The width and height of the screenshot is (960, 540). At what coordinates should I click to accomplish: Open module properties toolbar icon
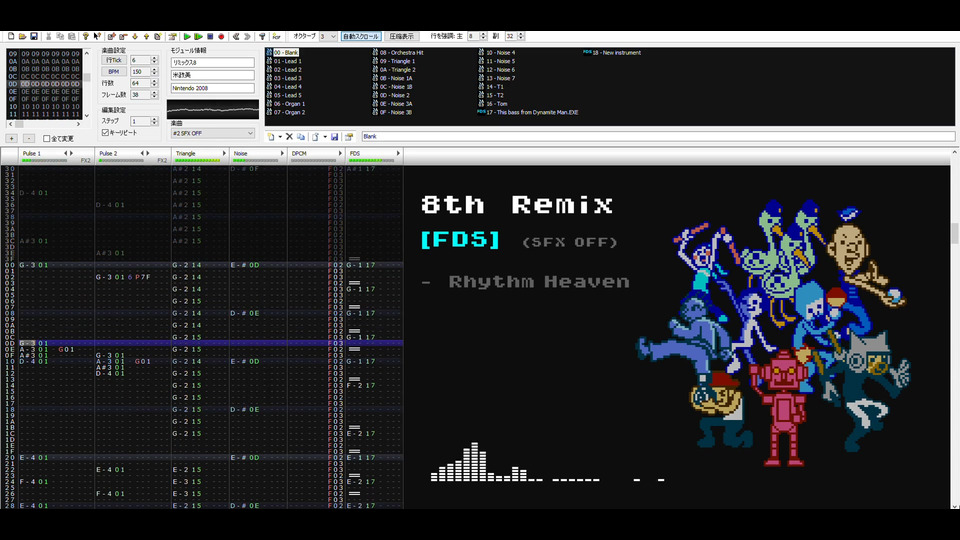click(173, 37)
